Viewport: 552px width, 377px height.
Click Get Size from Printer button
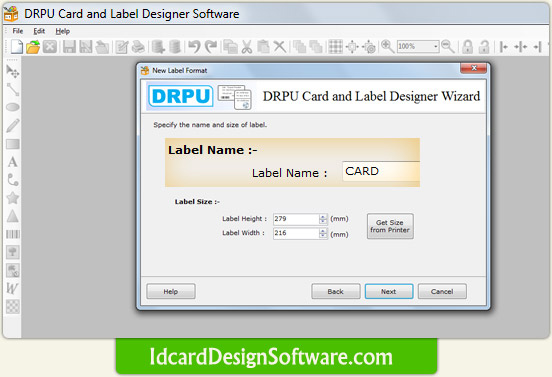pyautogui.click(x=390, y=226)
